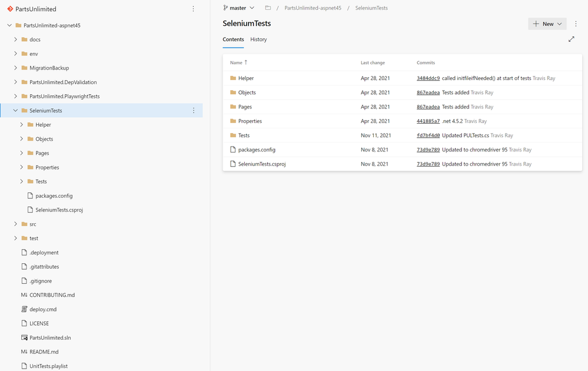Select the Contents tab
588x371 pixels.
pyautogui.click(x=233, y=39)
